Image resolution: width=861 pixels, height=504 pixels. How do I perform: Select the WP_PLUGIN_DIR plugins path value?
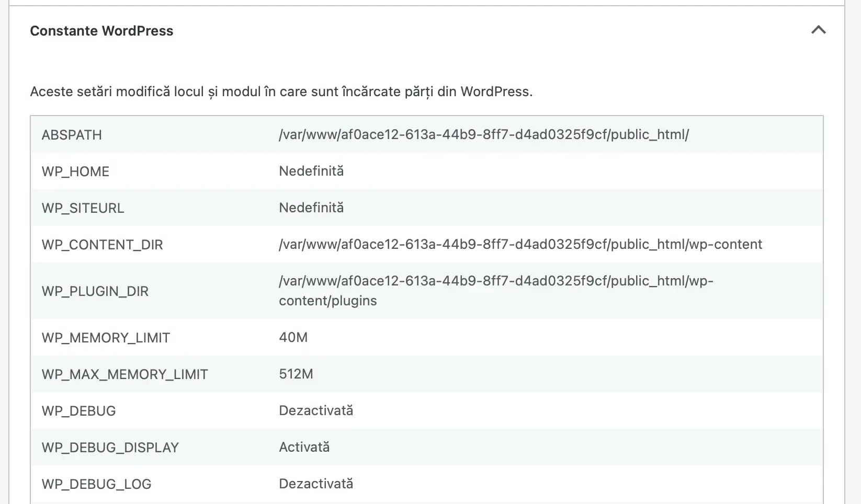coord(496,291)
